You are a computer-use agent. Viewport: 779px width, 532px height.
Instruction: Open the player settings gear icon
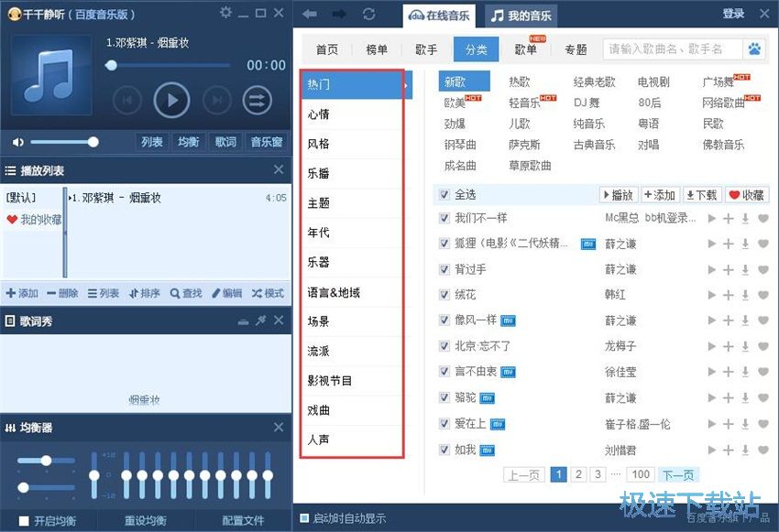pyautogui.click(x=225, y=13)
